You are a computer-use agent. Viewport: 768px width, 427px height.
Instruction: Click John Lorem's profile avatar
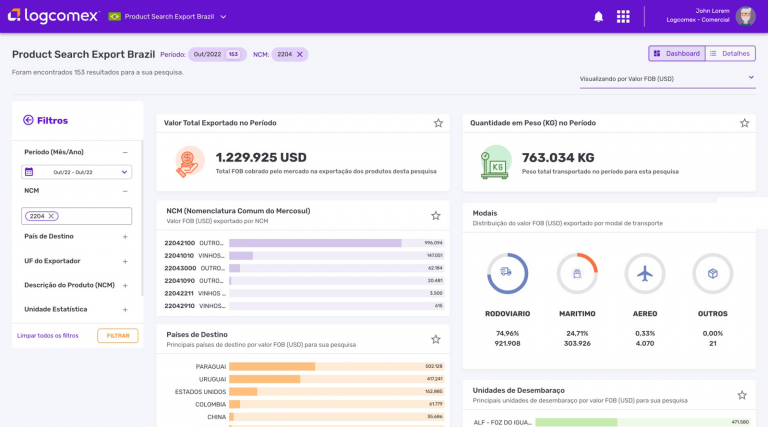[x=745, y=16]
